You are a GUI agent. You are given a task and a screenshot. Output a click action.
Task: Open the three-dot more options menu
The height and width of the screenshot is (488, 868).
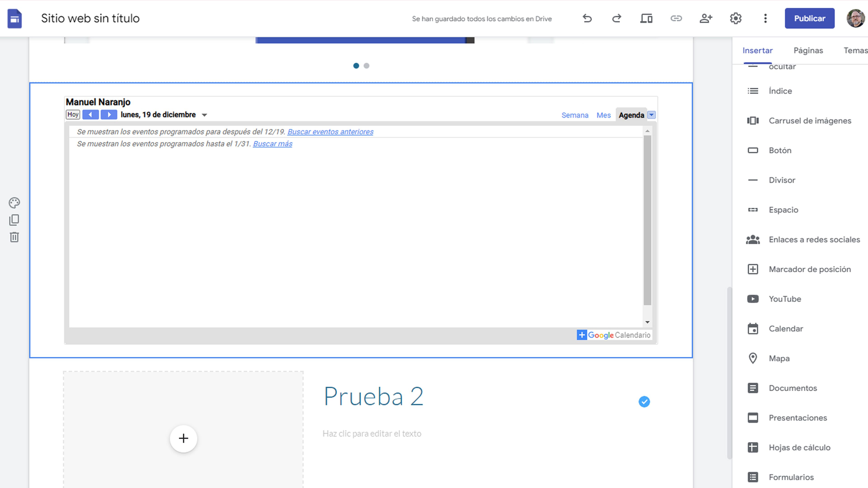click(x=765, y=18)
